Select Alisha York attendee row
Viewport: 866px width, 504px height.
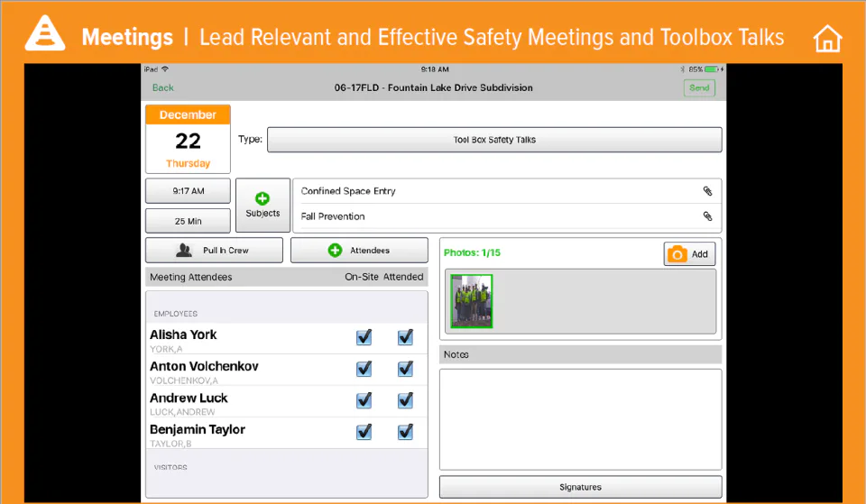coord(286,338)
